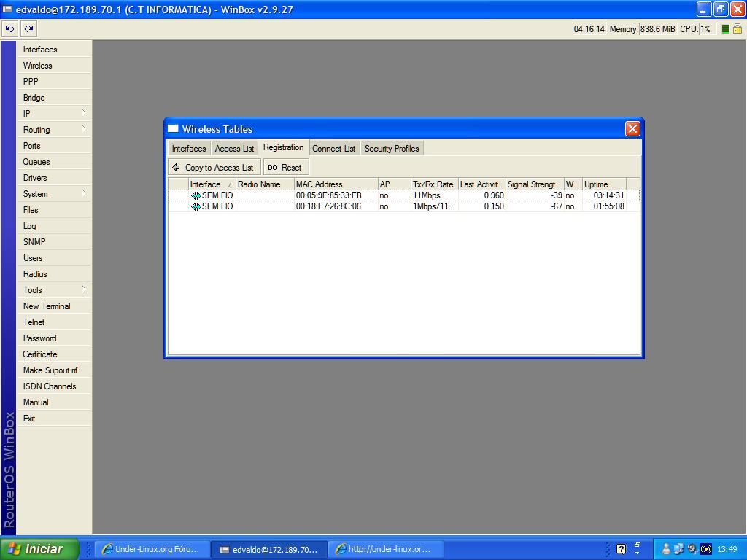This screenshot has height=560, width=747.
Task: Open Certificate in the sidebar
Action: (x=54, y=354)
